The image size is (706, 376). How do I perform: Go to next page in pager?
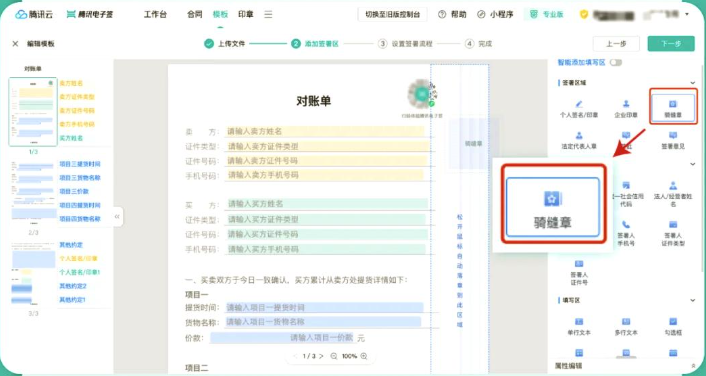click(x=321, y=356)
